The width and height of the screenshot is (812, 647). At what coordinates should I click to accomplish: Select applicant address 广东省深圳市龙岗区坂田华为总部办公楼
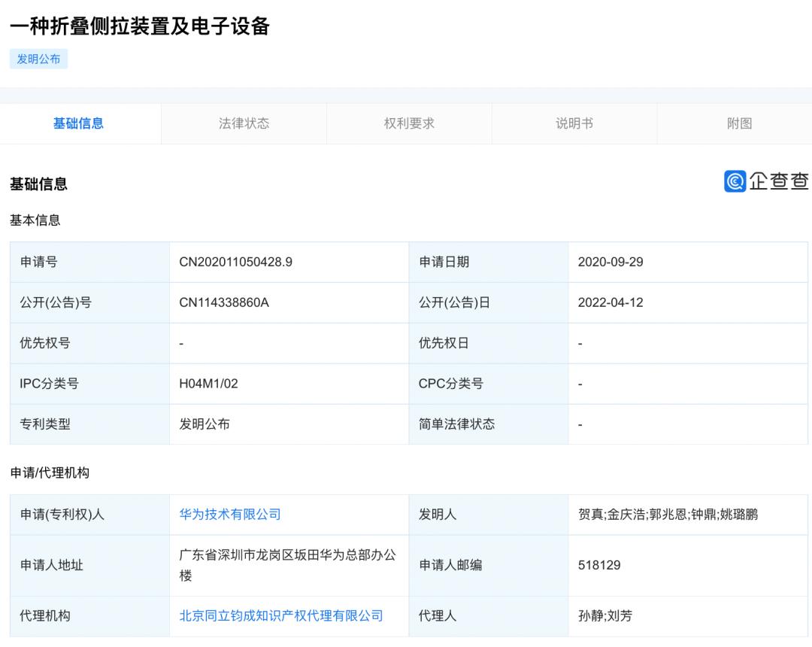coord(288,565)
